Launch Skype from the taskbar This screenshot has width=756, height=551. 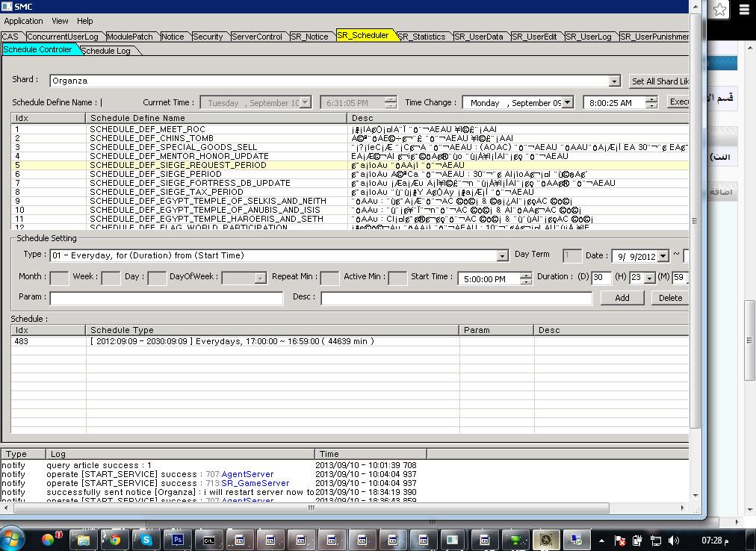146,539
